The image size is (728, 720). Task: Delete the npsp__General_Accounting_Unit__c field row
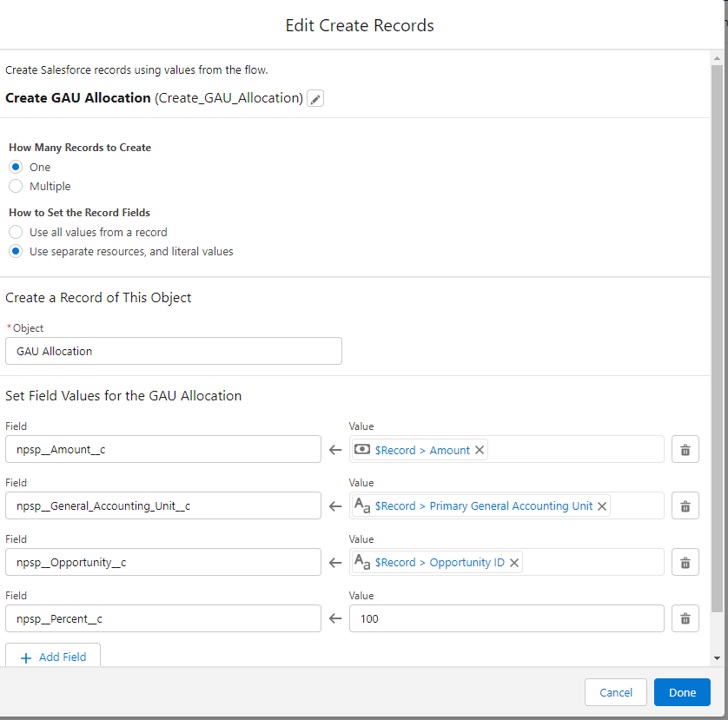tap(685, 506)
